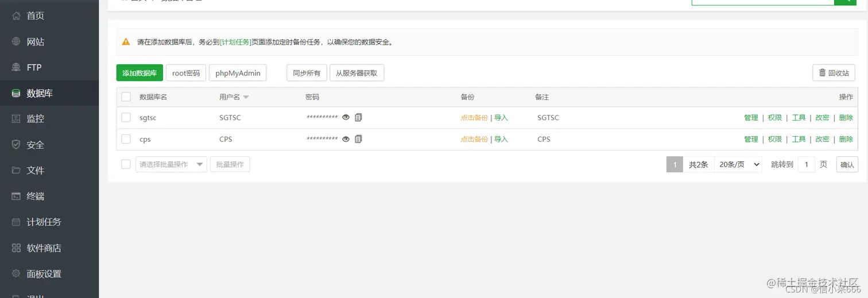Screen dimensions: 868x298
Task: Click 删除 for sgtsc database
Action: pyautogui.click(x=846, y=117)
